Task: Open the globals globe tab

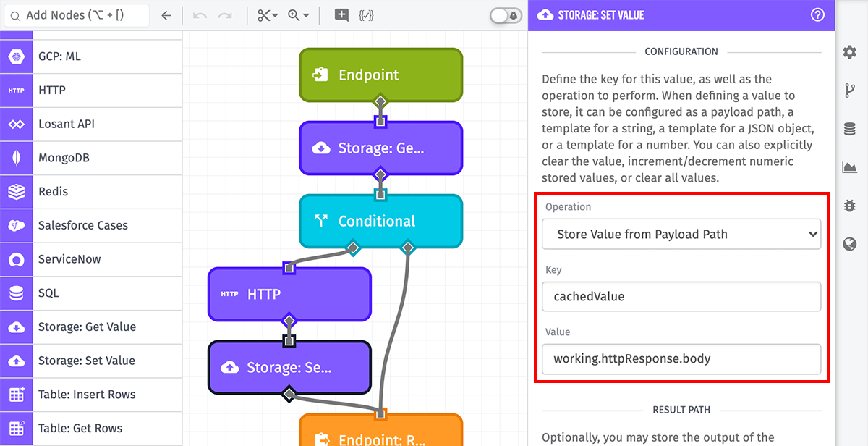Action: [850, 244]
